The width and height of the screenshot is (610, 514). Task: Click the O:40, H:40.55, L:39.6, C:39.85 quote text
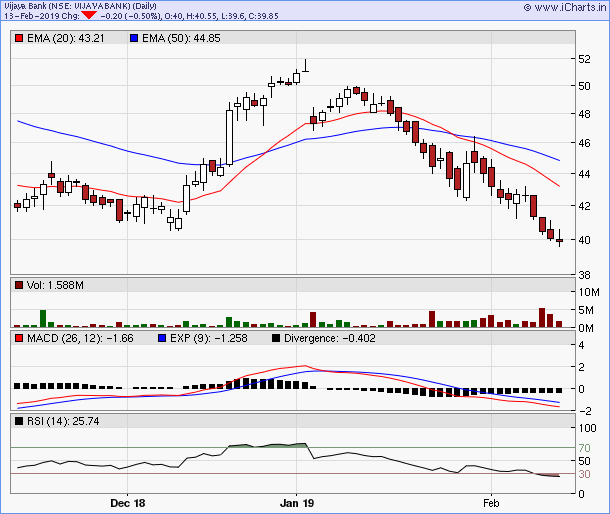point(221,16)
